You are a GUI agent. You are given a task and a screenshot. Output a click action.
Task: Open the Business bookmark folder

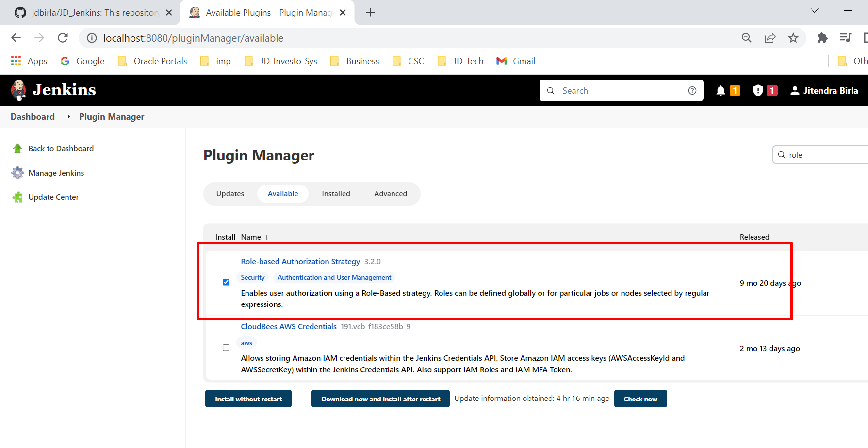(x=355, y=61)
